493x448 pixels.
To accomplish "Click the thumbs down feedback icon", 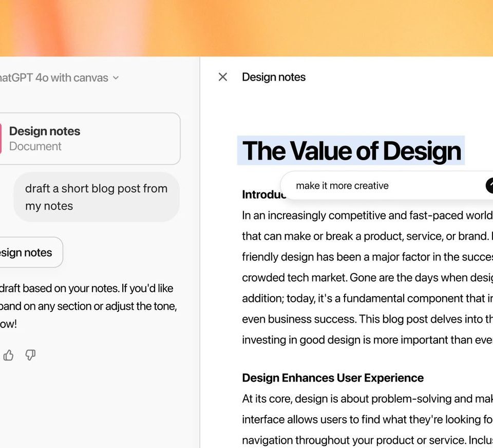I will tap(30, 355).
